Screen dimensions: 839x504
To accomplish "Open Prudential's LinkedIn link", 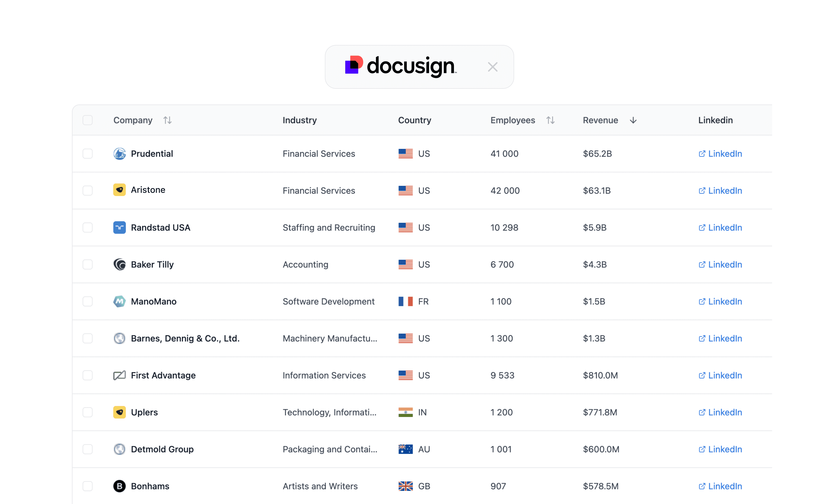I will [x=720, y=153].
